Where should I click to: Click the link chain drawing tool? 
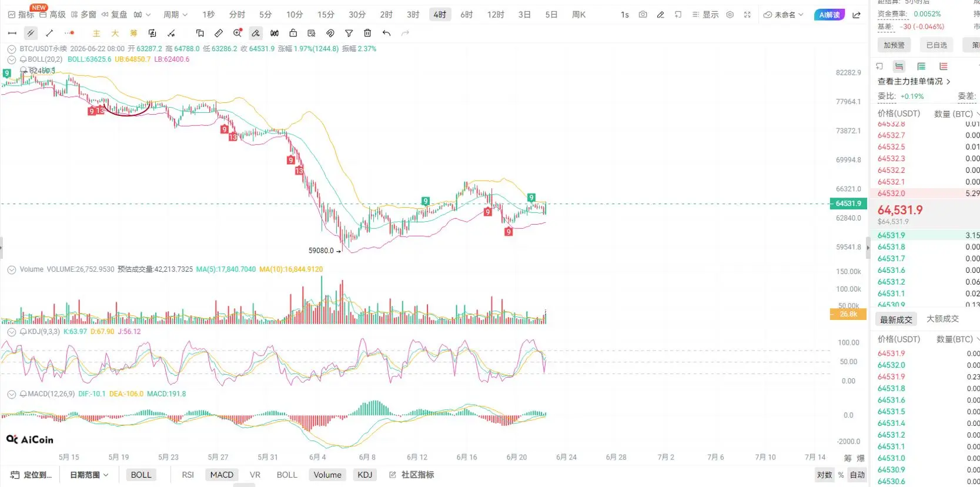coord(330,34)
